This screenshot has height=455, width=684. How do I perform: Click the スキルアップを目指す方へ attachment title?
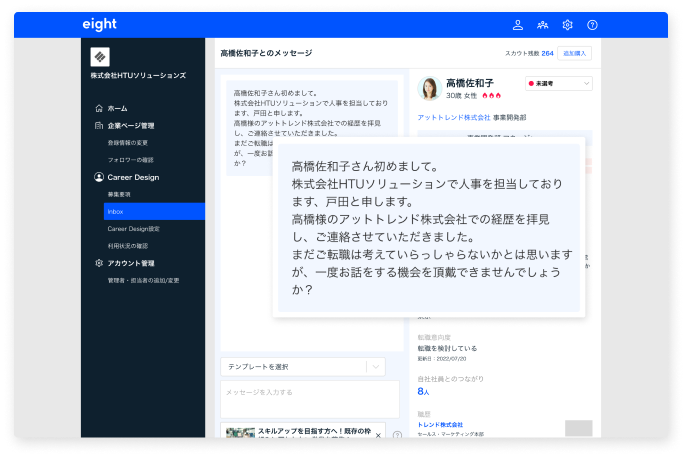[314, 431]
